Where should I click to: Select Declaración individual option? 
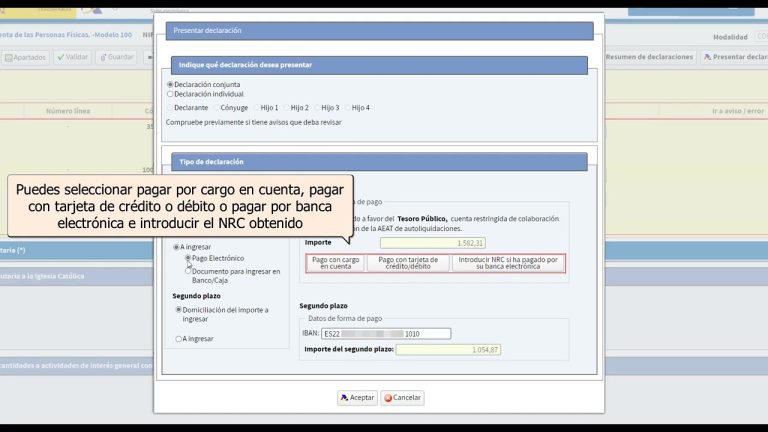click(x=170, y=94)
